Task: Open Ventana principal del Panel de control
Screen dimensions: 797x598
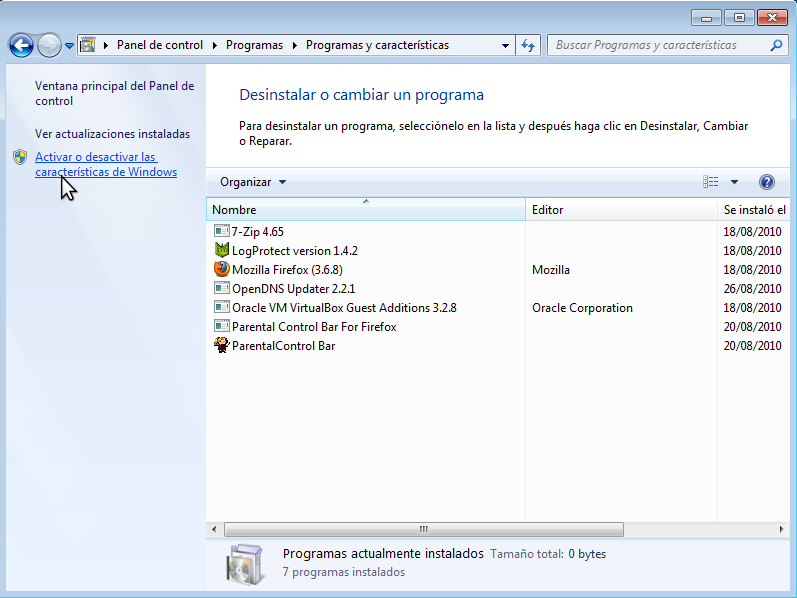Action: pyautogui.click(x=114, y=93)
